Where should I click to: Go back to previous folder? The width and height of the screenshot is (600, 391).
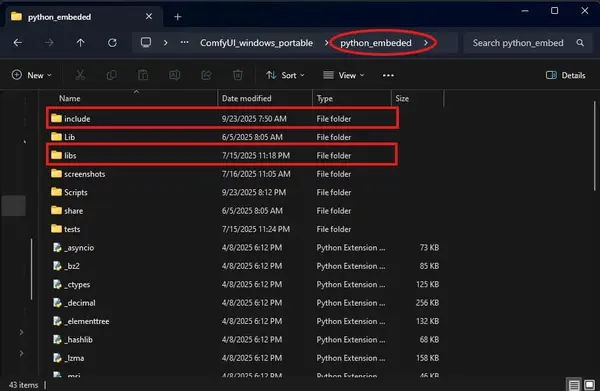click(18, 42)
